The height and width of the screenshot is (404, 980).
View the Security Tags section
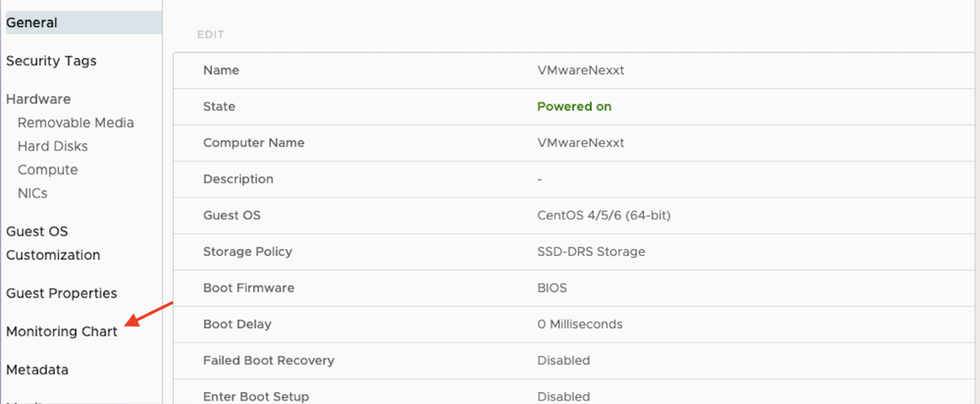[x=51, y=61]
